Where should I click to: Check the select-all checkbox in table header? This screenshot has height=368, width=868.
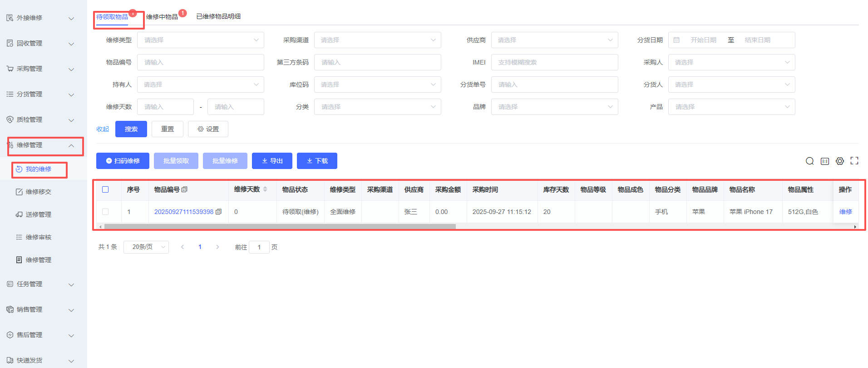(105, 189)
